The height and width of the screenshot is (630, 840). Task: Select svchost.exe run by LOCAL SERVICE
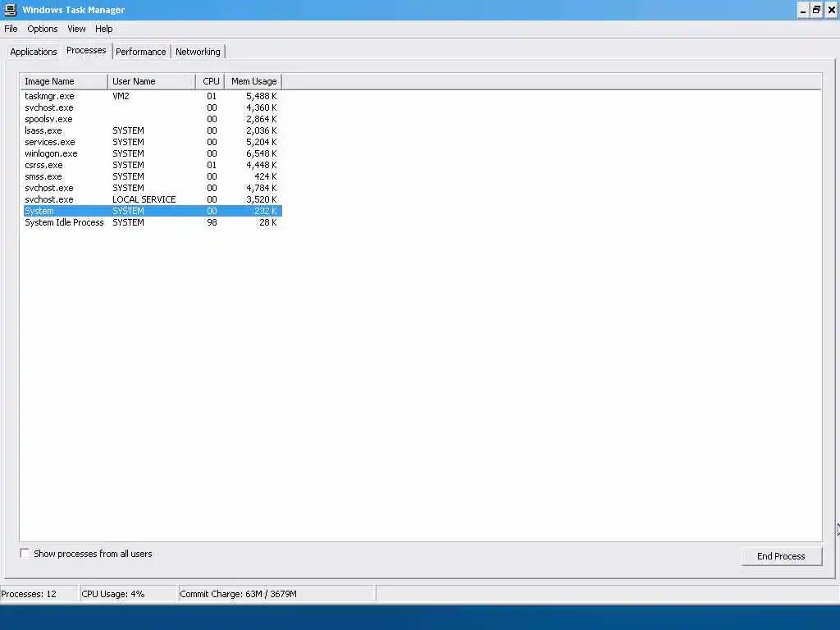click(152, 199)
